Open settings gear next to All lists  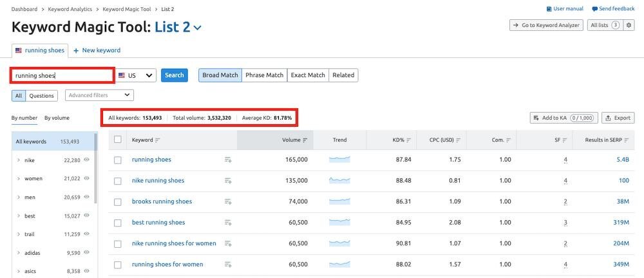tap(629, 25)
